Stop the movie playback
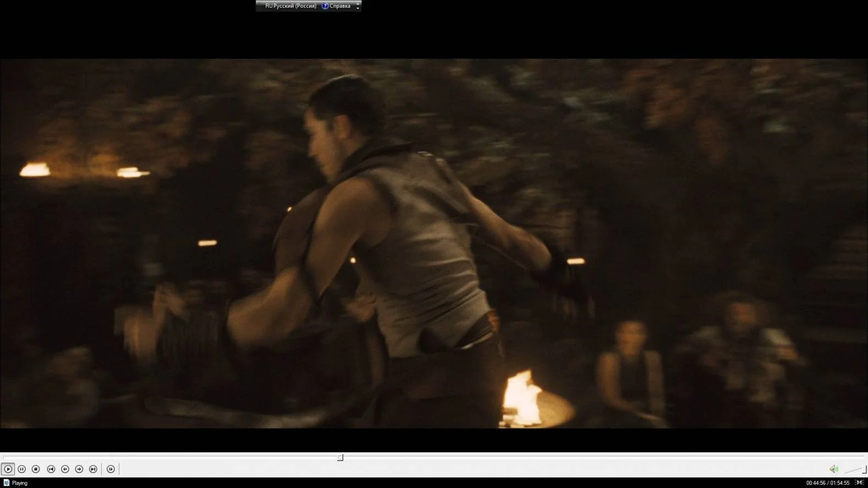 click(36, 469)
